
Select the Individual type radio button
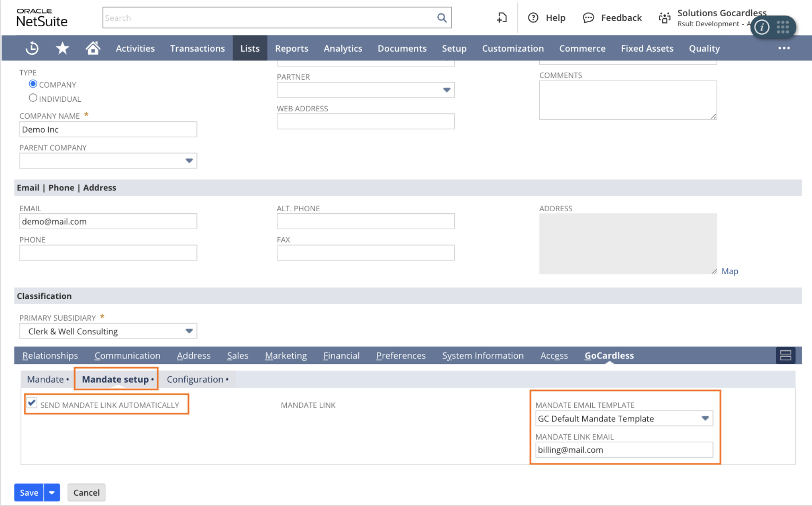pyautogui.click(x=33, y=98)
